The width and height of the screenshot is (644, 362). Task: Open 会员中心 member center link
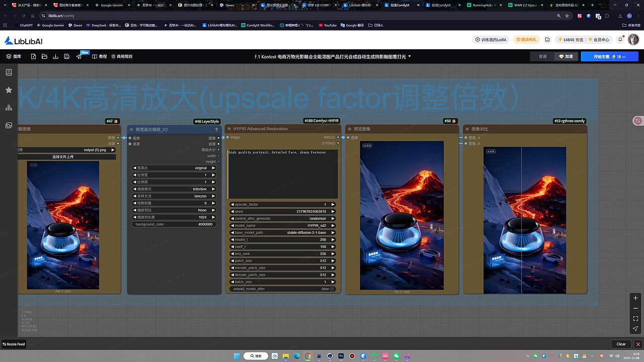[599, 40]
